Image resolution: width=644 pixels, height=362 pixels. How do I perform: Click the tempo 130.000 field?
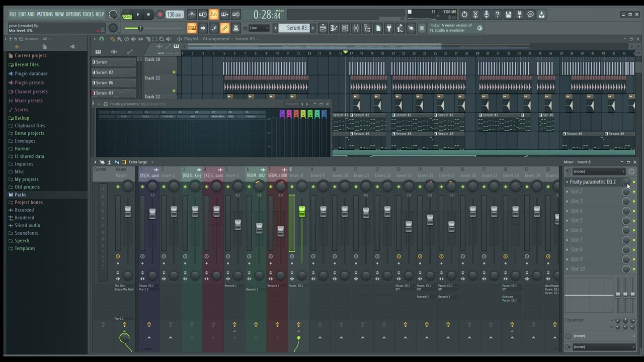tap(175, 15)
